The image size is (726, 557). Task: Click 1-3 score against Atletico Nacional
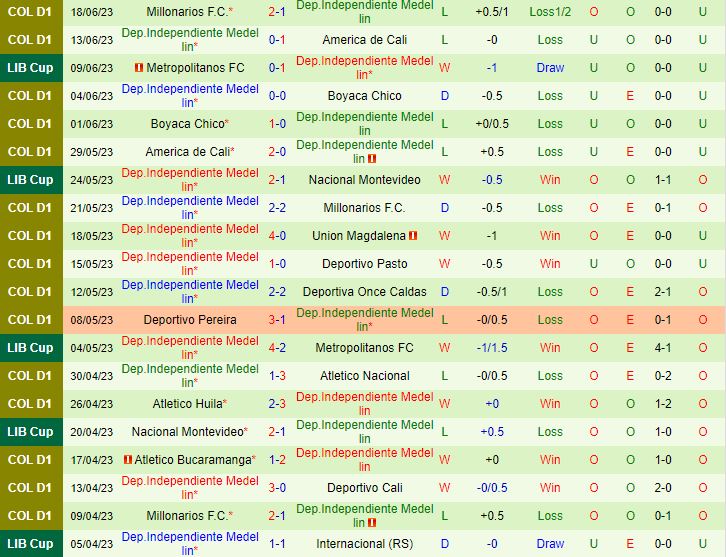pos(277,376)
